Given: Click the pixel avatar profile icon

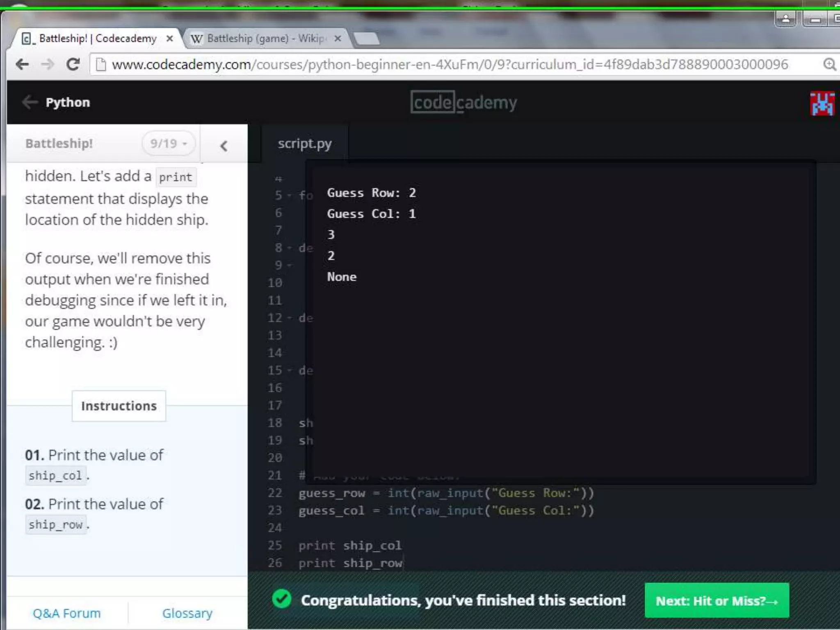Looking at the screenshot, I should [x=822, y=103].
